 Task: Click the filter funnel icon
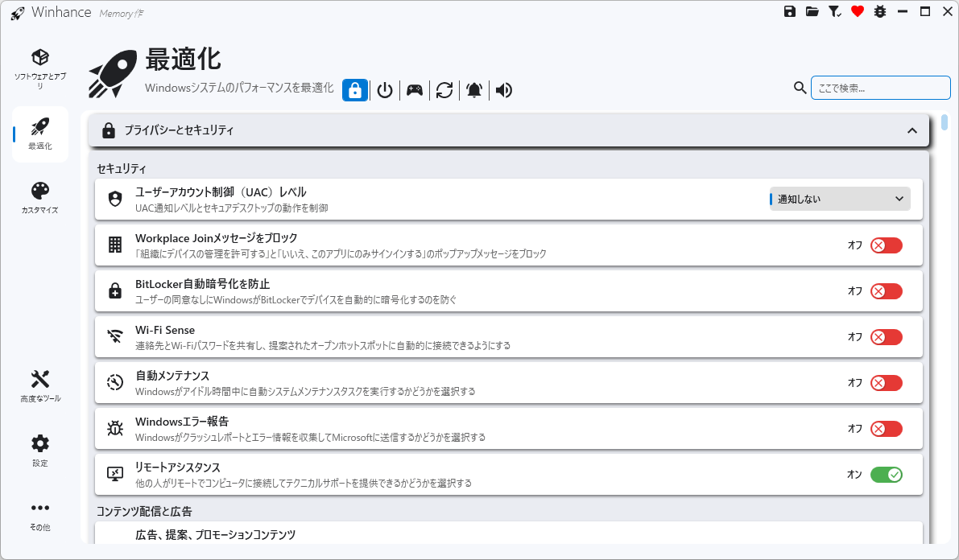pyautogui.click(x=835, y=12)
